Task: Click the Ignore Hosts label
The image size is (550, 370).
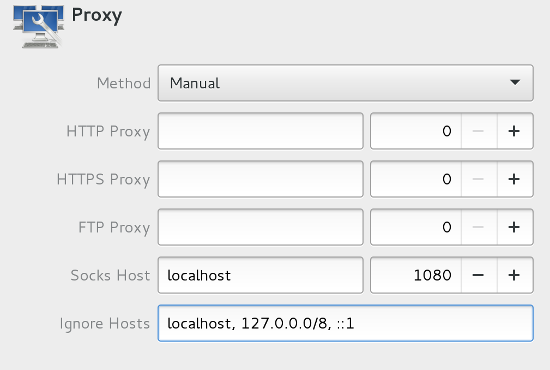Action: 105,324
